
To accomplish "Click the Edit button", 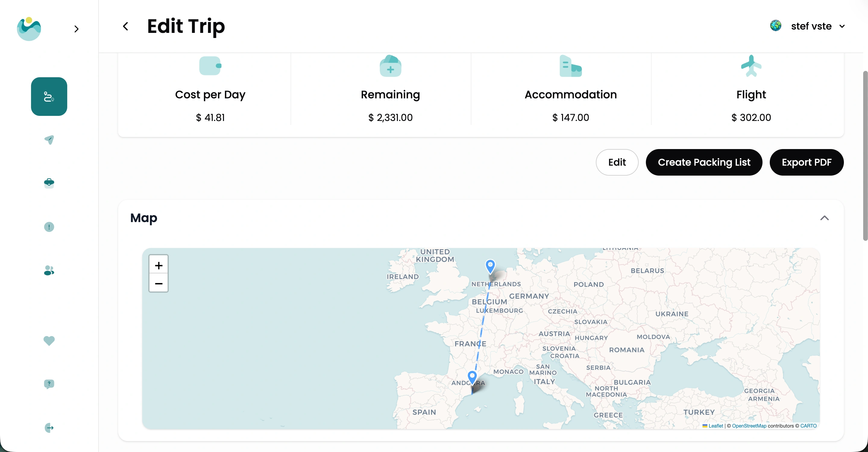I will point(617,162).
